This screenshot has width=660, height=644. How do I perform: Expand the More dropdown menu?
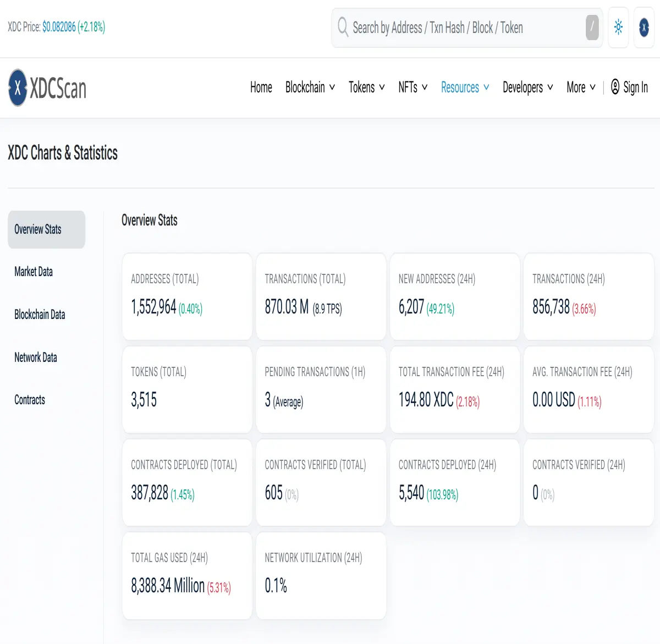point(581,87)
